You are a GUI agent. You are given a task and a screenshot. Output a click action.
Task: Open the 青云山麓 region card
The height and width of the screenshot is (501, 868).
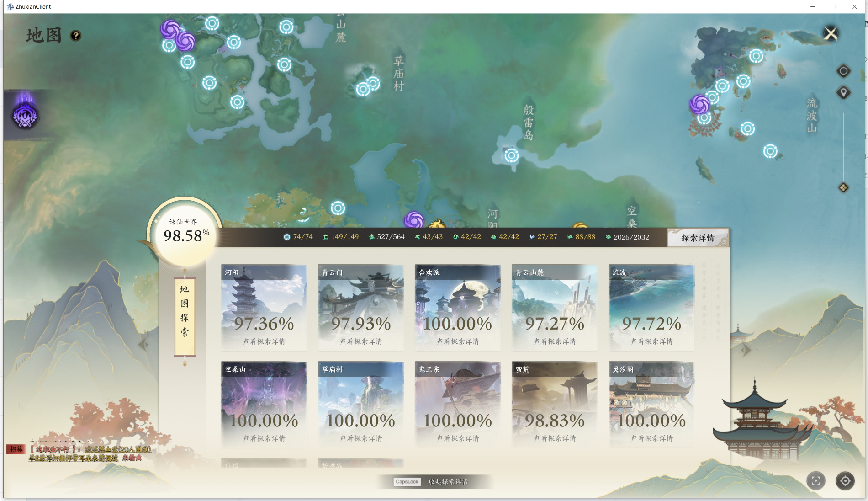pos(555,308)
